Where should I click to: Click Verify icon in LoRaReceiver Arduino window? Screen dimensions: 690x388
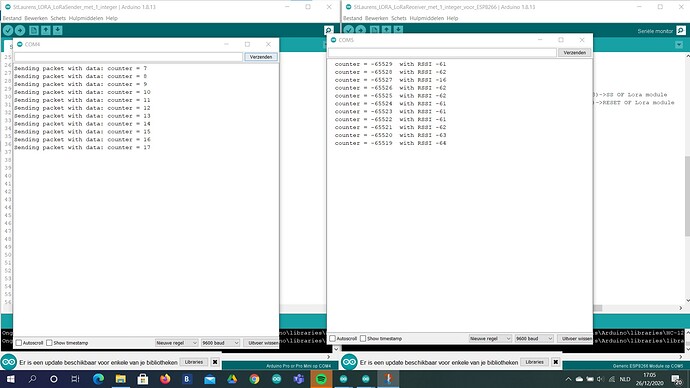coord(349,29)
